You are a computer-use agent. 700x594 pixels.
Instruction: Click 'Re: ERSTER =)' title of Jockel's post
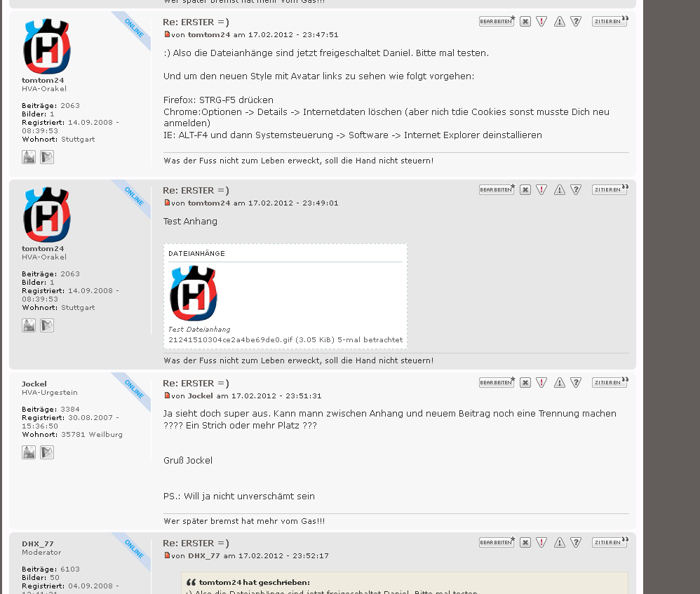[196, 384]
